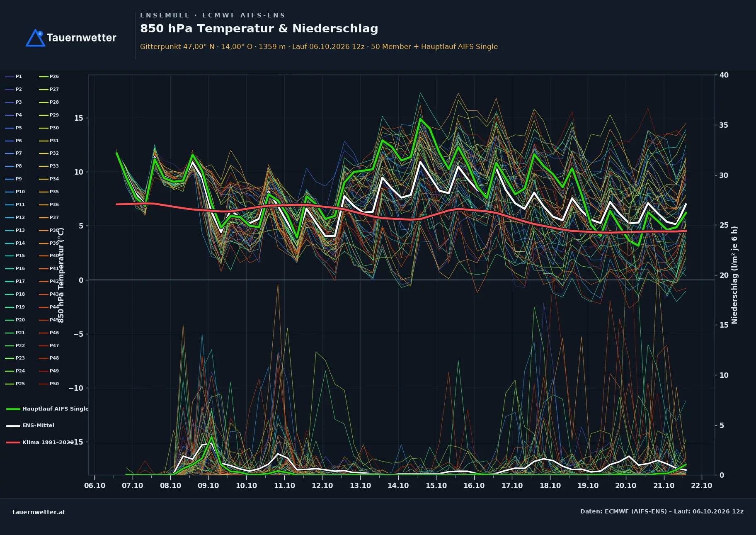
Task: Select the P17 legend entry
Action: pos(15,281)
